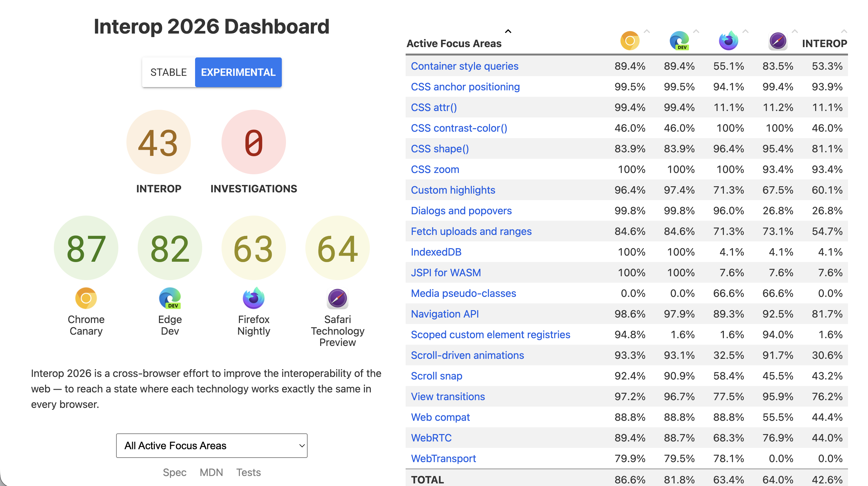
Task: Click the Firefox Nightly icon in table header
Action: (x=728, y=41)
